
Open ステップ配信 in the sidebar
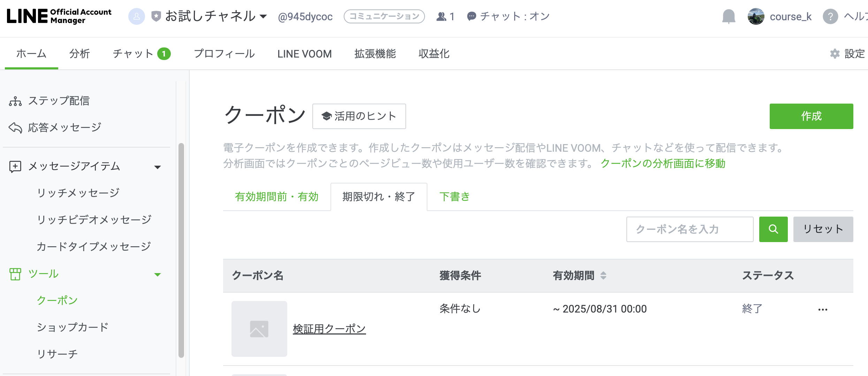tap(59, 101)
